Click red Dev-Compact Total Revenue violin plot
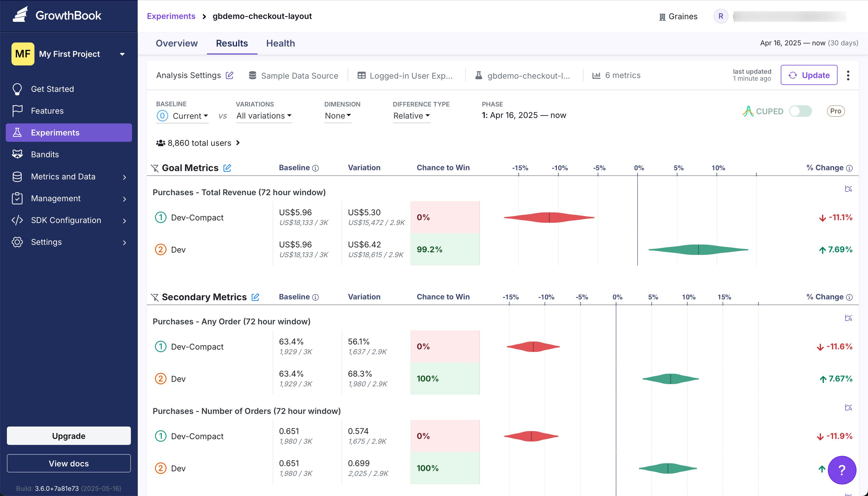The width and height of the screenshot is (868, 496). point(549,217)
